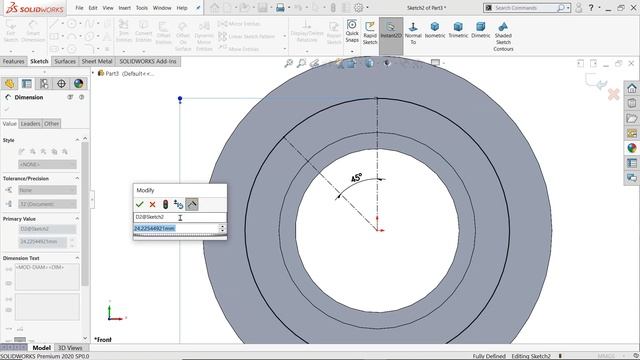This screenshot has width=640, height=360.
Task: Switch to the Leaders tab
Action: tap(30, 124)
